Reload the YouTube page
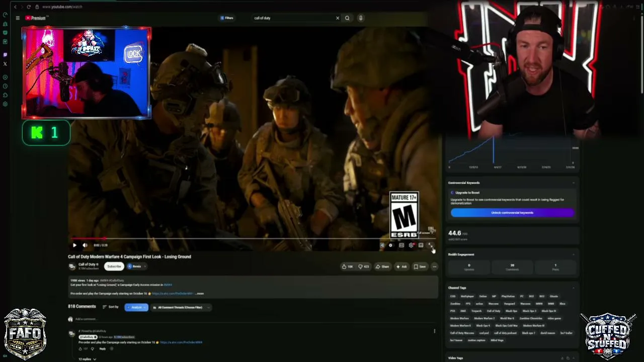Image resolution: width=644 pixels, height=362 pixels. (x=29, y=7)
